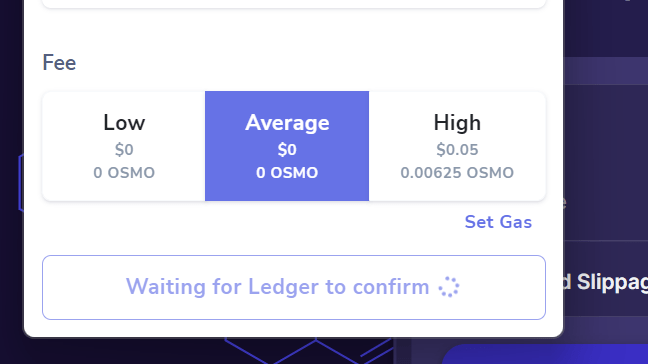Viewport: 648px width, 364px height.
Task: Click the partially hidden Slippage text
Action: tap(606, 282)
